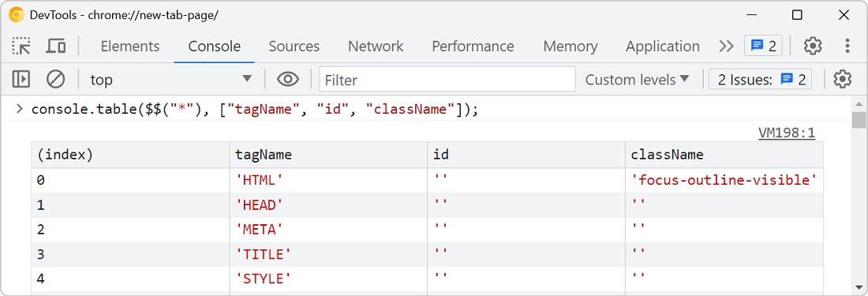Activate the inspect element picker icon

(21, 46)
